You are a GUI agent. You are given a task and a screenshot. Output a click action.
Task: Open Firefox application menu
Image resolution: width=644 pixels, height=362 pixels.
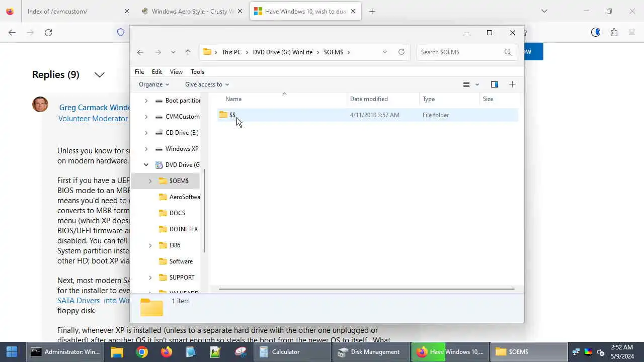coord(632,32)
